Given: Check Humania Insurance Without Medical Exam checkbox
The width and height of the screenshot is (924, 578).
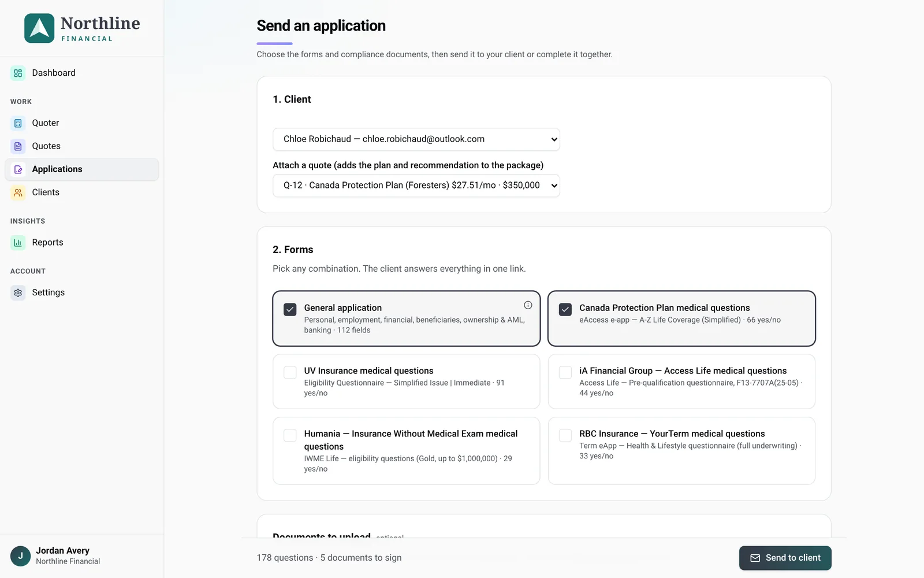Looking at the screenshot, I should coord(290,435).
